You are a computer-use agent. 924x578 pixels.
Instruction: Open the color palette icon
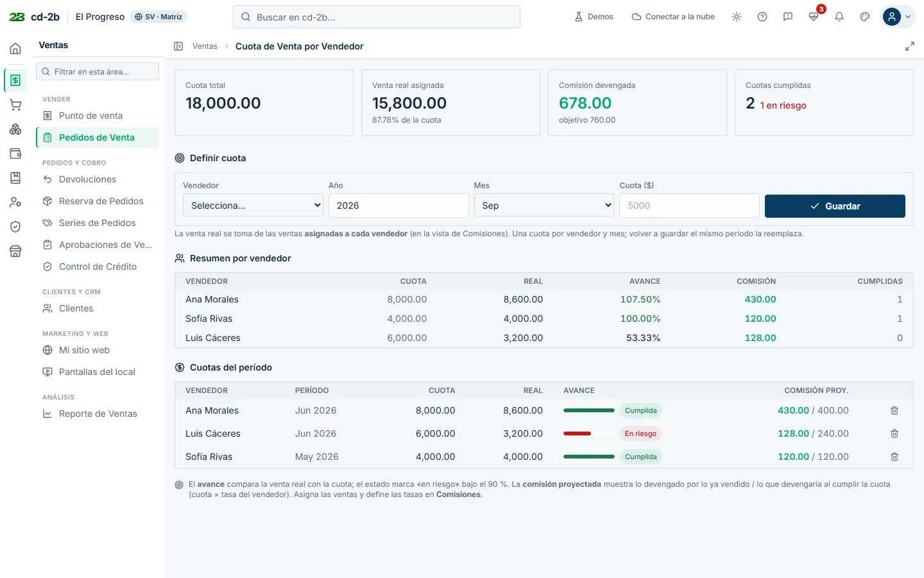pyautogui.click(x=865, y=17)
